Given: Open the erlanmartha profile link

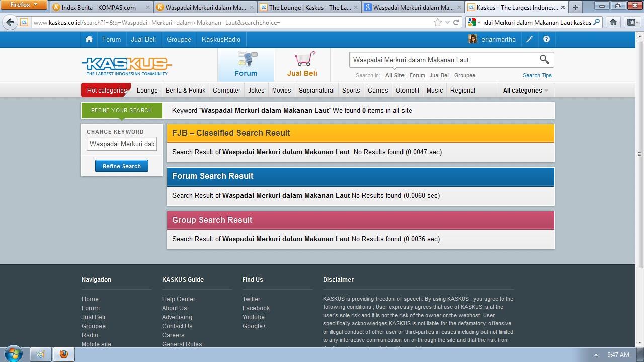Looking at the screenshot, I should (498, 39).
